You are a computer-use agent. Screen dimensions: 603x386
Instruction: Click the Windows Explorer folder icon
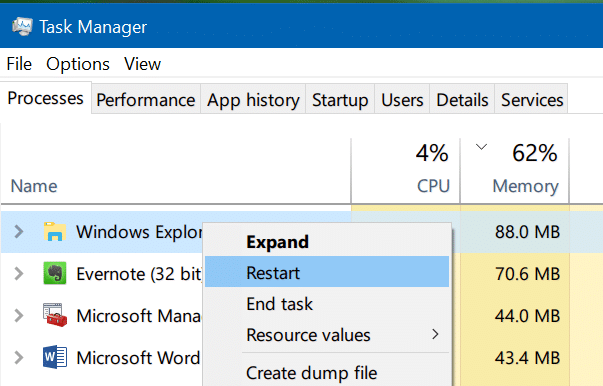click(x=55, y=231)
